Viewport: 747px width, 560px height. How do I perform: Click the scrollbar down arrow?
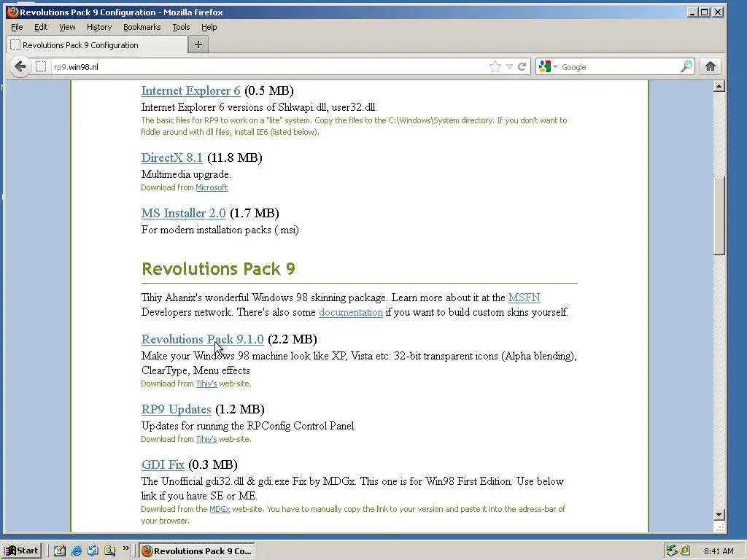tap(719, 514)
